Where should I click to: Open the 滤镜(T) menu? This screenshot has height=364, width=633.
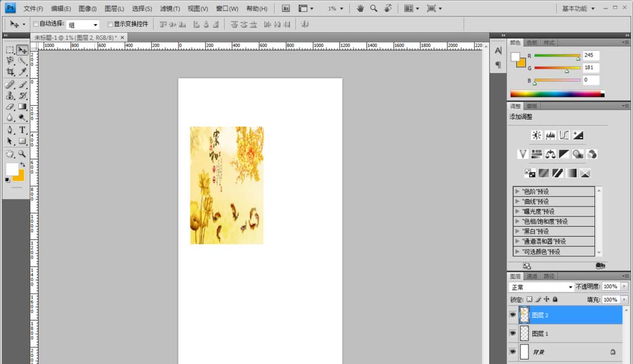[170, 8]
